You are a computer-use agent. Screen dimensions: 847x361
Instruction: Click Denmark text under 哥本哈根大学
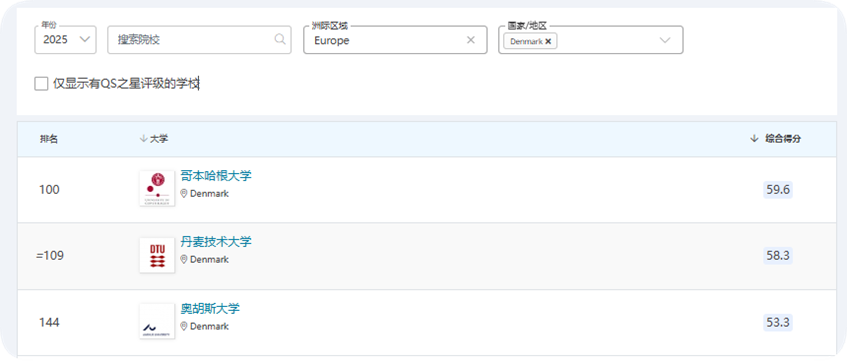click(209, 193)
